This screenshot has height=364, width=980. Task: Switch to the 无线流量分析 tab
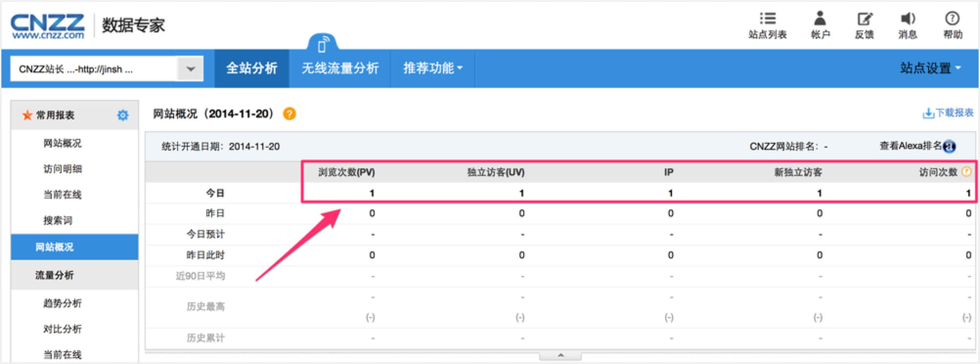click(340, 68)
